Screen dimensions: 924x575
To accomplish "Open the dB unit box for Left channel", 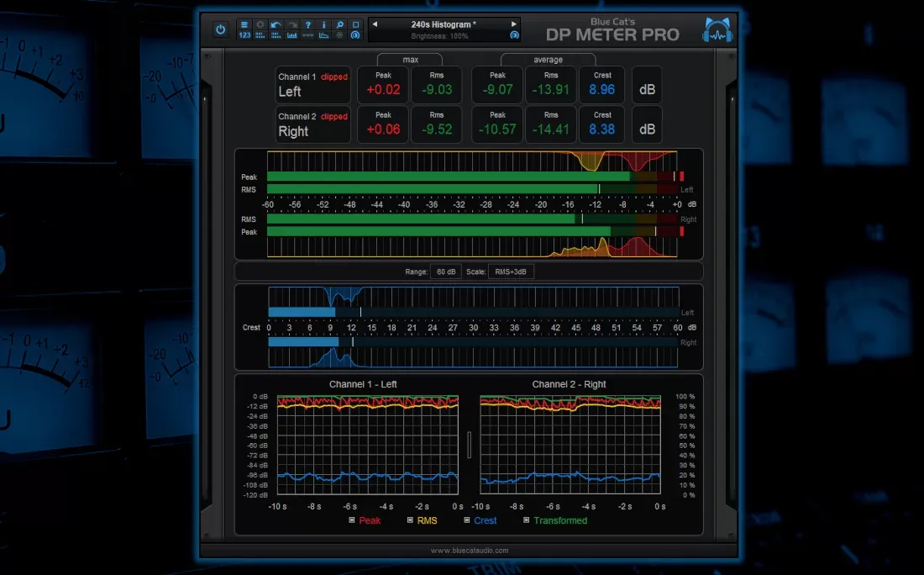I will coord(647,86).
